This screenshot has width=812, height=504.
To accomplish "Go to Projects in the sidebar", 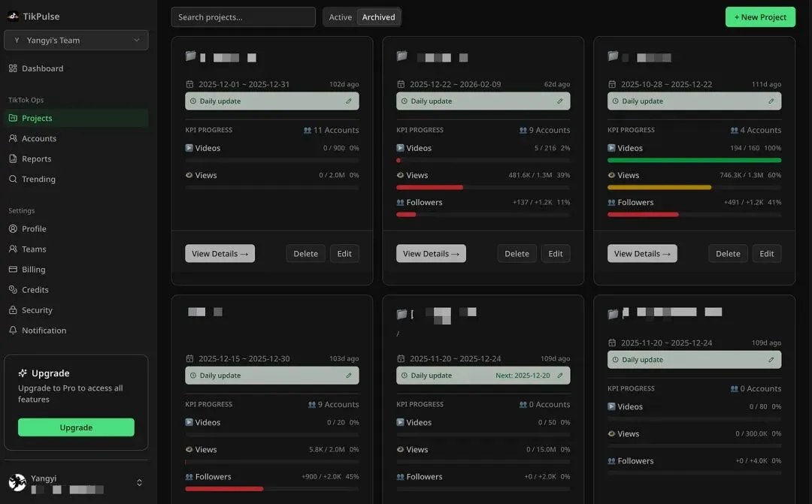I will 76,118.
